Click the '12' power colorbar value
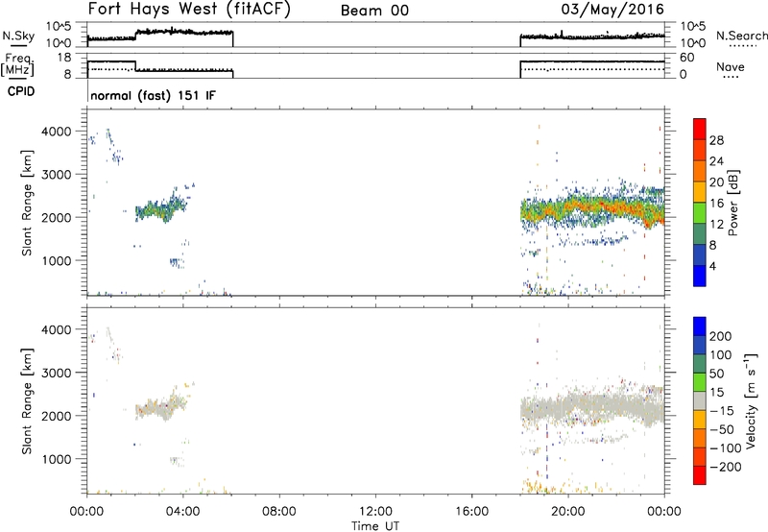Image resolution: width=768 pixels, height=532 pixels. [716, 225]
